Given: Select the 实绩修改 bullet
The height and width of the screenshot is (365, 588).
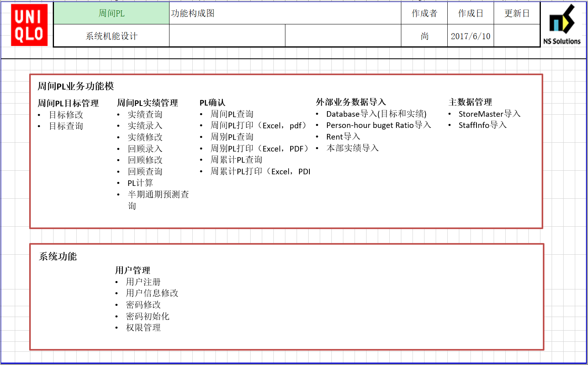Looking at the screenshot, I should point(145,137).
